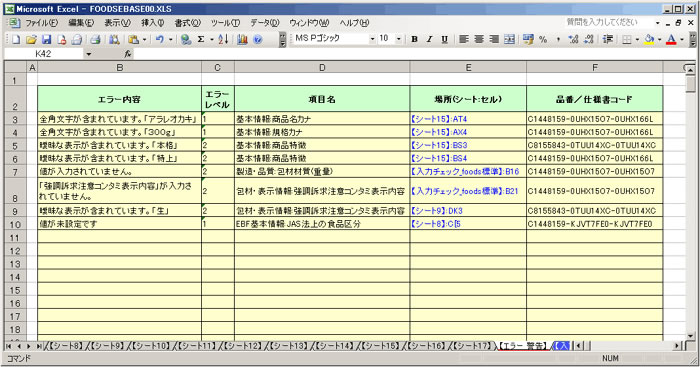
Task: Undo the last action
Action: point(159,40)
